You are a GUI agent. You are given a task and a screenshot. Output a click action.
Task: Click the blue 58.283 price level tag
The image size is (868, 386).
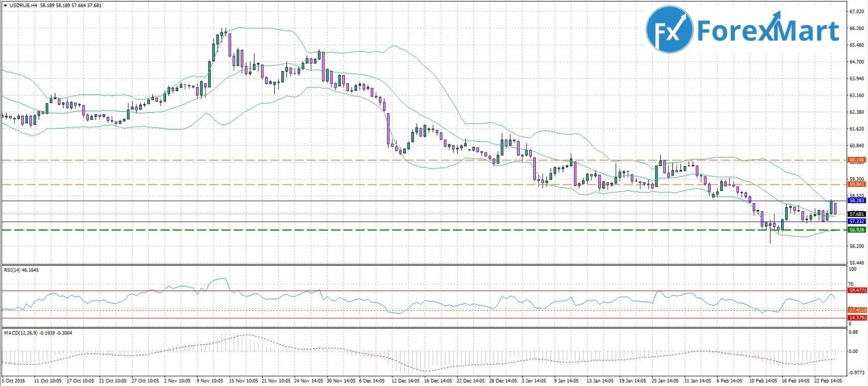pyautogui.click(x=856, y=200)
